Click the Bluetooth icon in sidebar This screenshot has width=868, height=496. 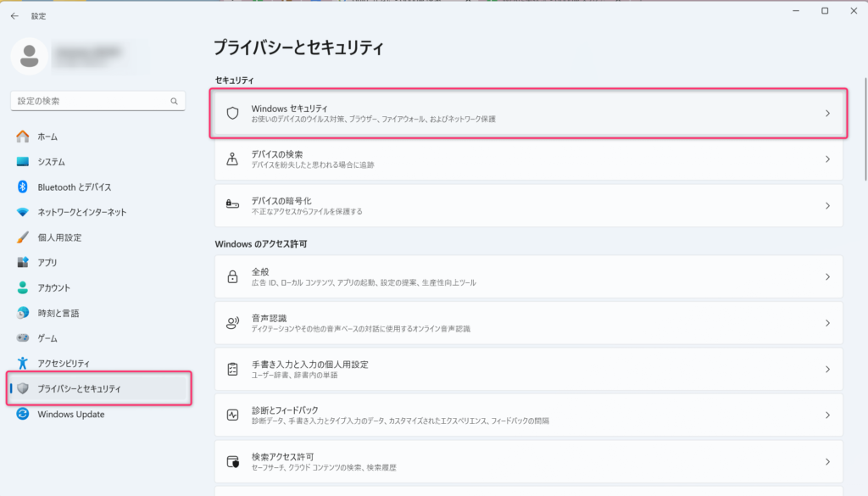coord(23,187)
